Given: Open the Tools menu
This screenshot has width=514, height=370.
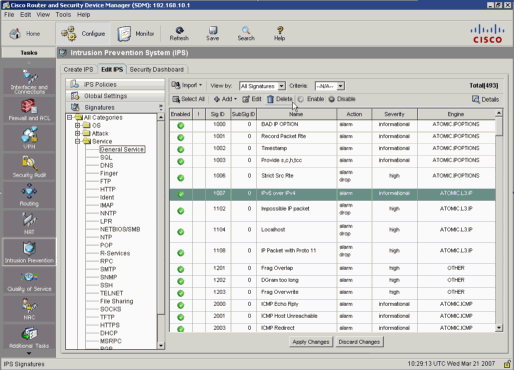Looking at the screenshot, I should (x=63, y=15).
